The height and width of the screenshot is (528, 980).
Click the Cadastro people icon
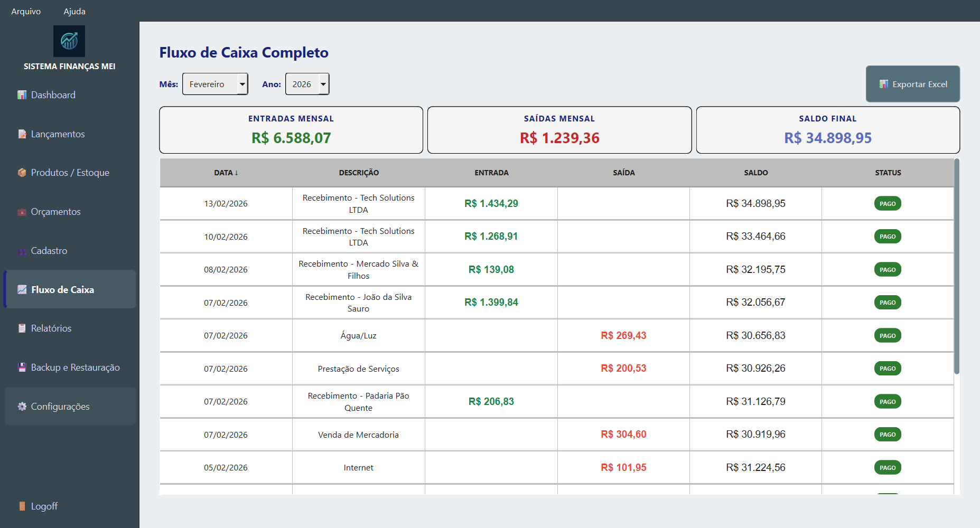point(22,251)
